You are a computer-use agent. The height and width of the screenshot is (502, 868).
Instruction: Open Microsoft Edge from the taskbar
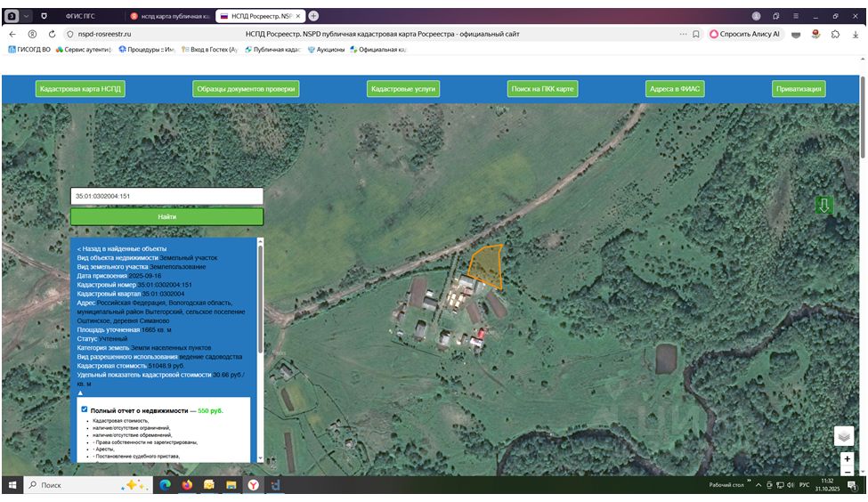tap(165, 485)
